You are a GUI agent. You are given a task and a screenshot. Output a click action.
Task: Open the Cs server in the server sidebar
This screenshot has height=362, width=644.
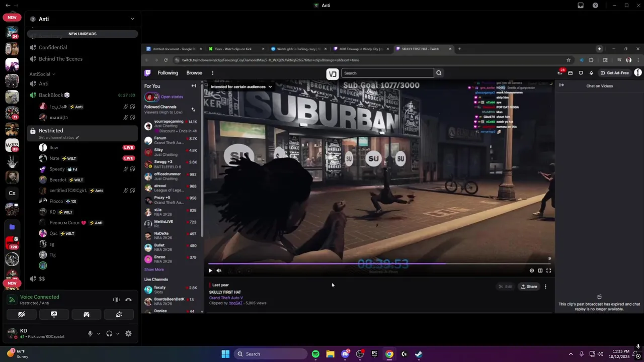12,193
